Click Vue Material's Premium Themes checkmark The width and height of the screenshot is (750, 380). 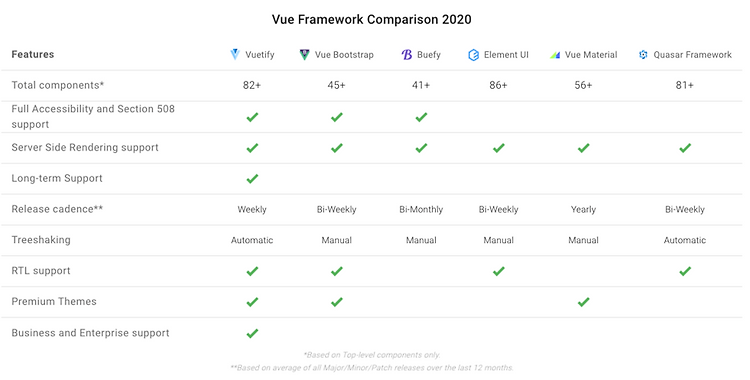pos(583,302)
